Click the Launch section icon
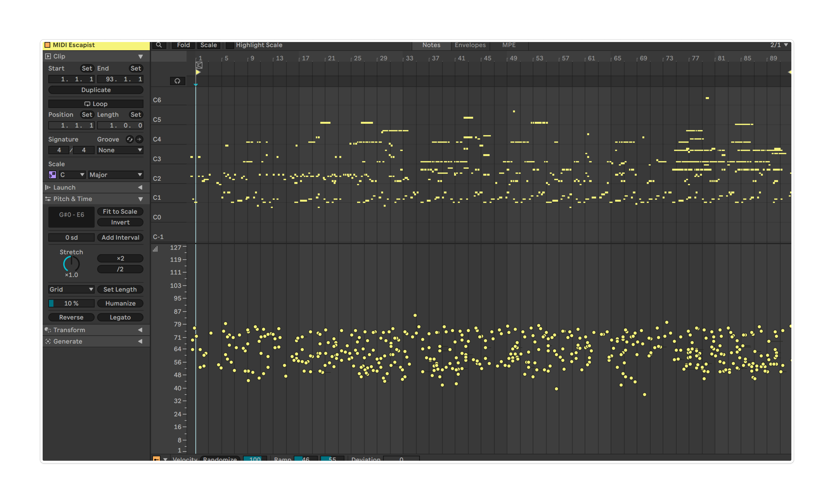 click(48, 187)
